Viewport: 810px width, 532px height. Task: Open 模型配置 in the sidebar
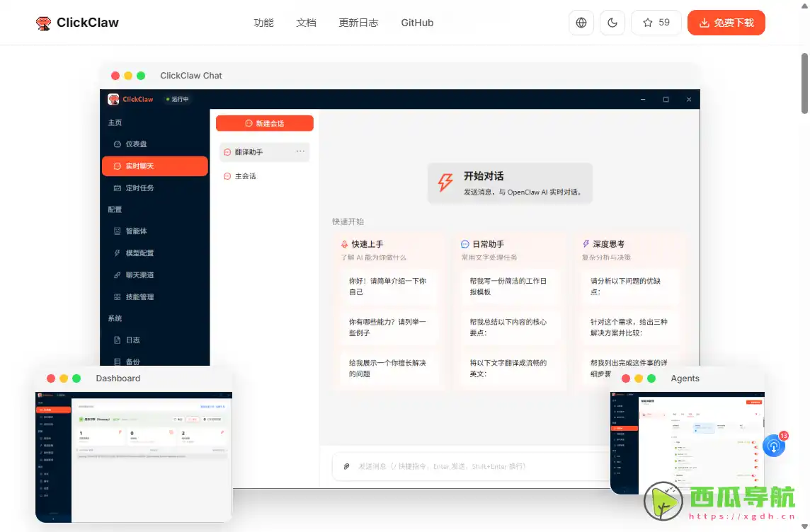pyautogui.click(x=155, y=253)
